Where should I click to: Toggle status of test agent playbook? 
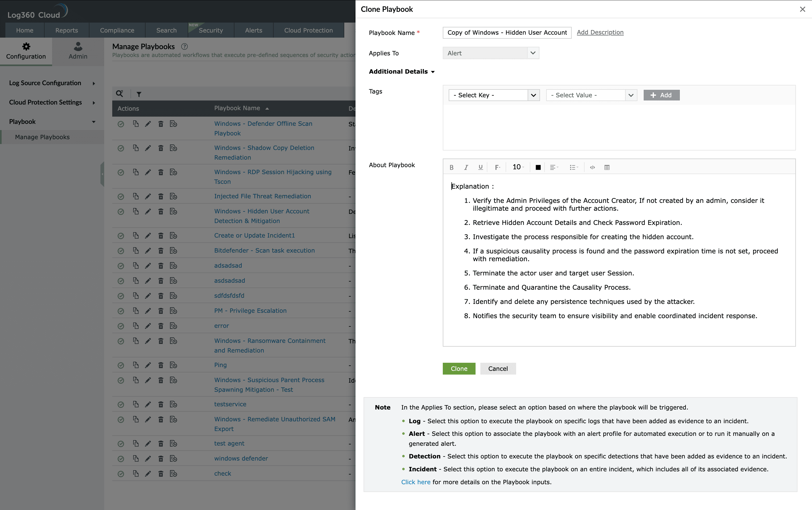121,444
